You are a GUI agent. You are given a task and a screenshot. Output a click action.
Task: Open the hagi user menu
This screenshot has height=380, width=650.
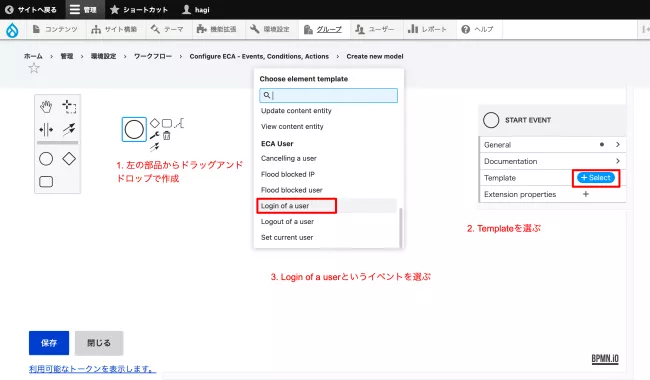coord(196,10)
